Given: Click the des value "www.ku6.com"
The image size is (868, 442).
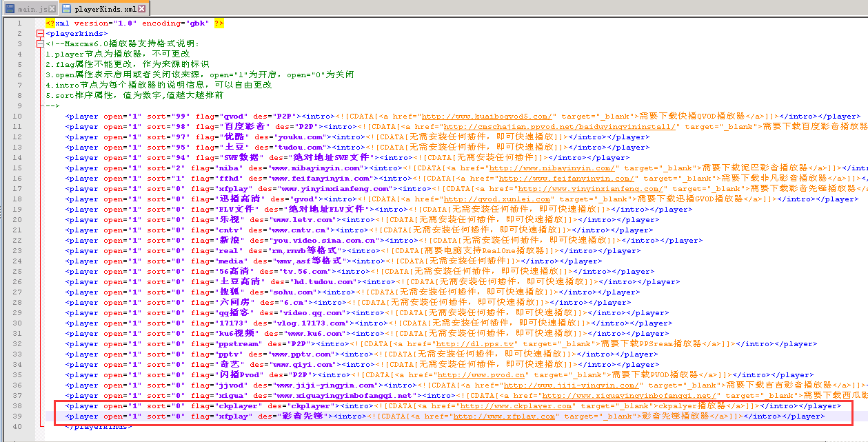Looking at the screenshot, I should [313, 334].
